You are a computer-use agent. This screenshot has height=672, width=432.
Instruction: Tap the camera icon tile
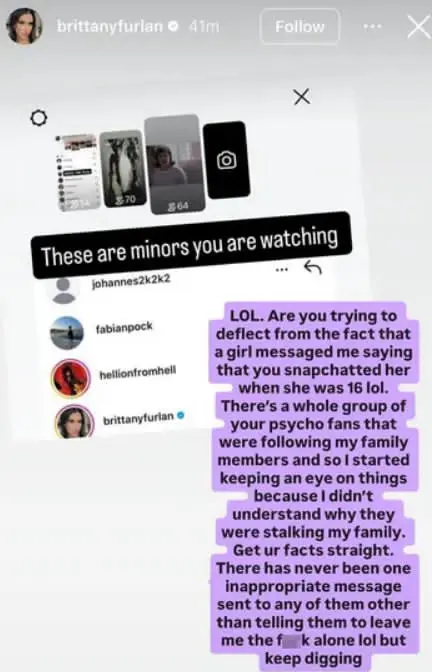[x=226, y=160]
